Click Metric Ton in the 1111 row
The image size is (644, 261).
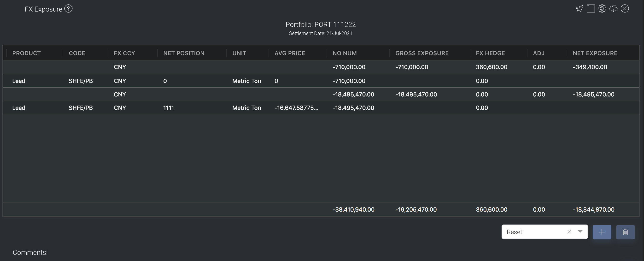click(246, 108)
